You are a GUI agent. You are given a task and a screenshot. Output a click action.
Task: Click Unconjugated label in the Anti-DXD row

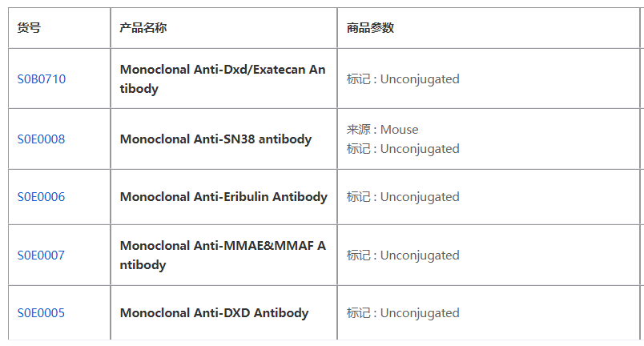point(420,313)
